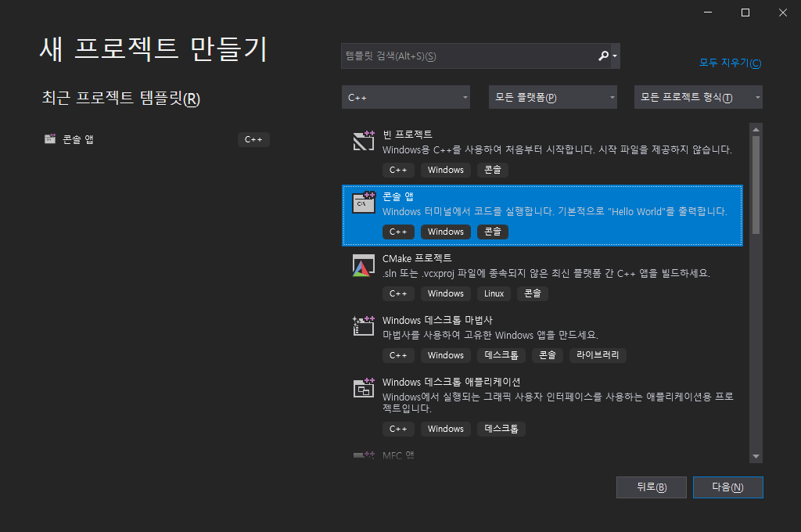801x532 pixels.
Task: Open the 모든 프로젝트 형식 dropdown
Action: tap(699, 97)
